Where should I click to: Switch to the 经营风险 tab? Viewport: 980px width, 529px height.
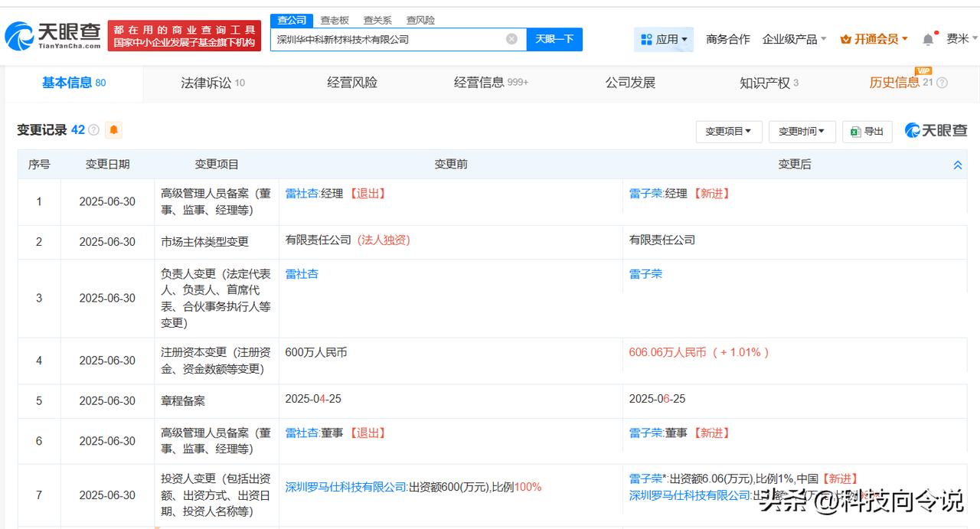(352, 83)
